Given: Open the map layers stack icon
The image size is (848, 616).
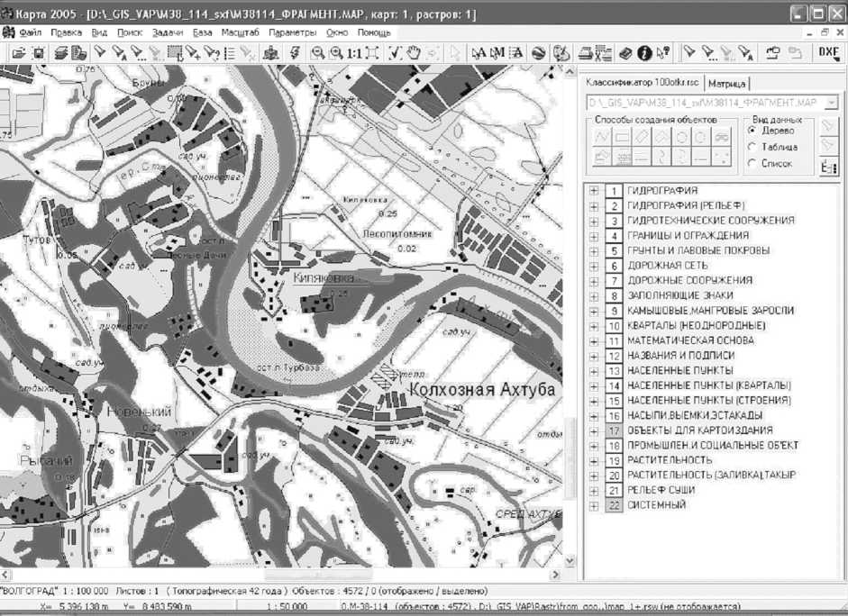Looking at the screenshot, I should pyautogui.click(x=61, y=53).
